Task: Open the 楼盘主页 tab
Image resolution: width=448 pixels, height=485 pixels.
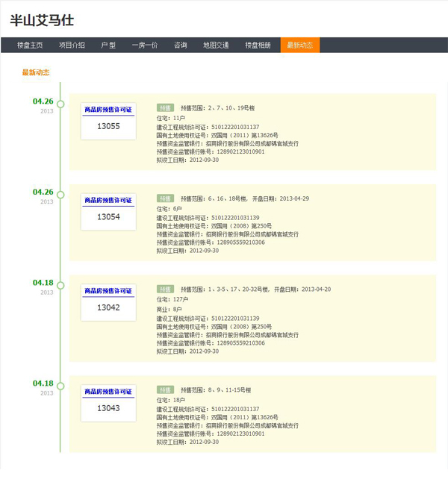Action: [30, 45]
